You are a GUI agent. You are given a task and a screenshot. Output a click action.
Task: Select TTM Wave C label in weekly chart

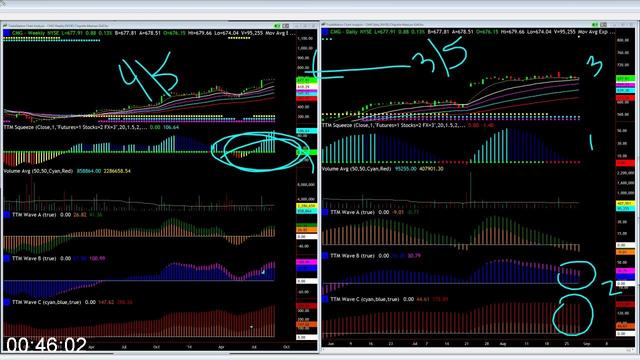click(47, 302)
